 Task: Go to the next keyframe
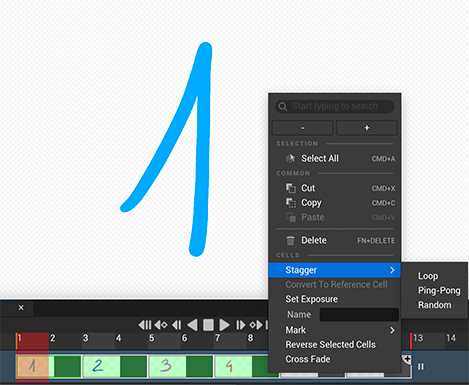(256, 325)
